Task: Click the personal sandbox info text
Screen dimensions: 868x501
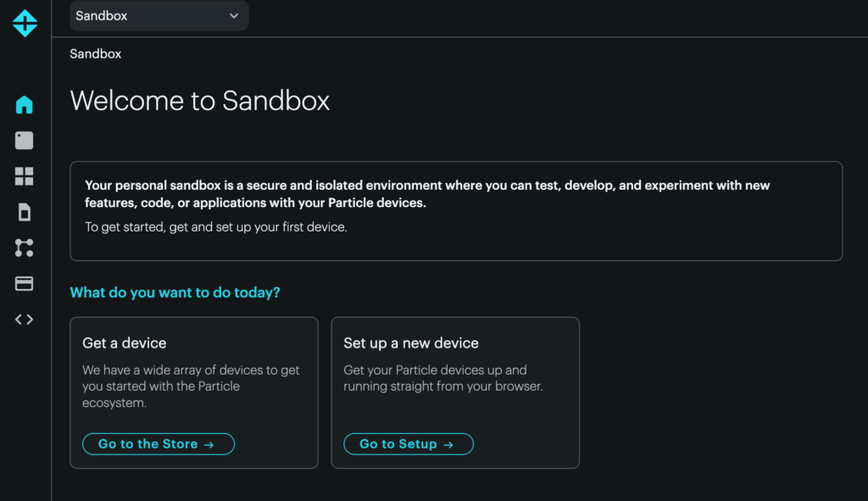Action: pos(427,194)
